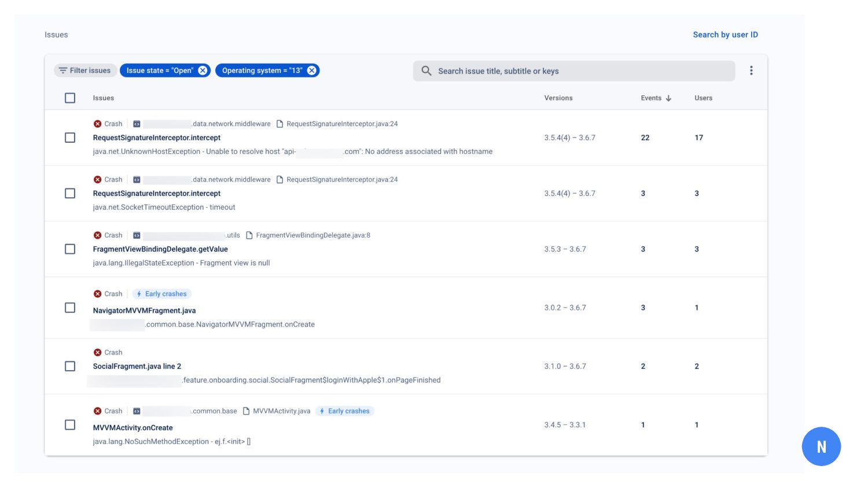Click file icon beside FragmentViewBindingDelegate.java:8

(249, 235)
